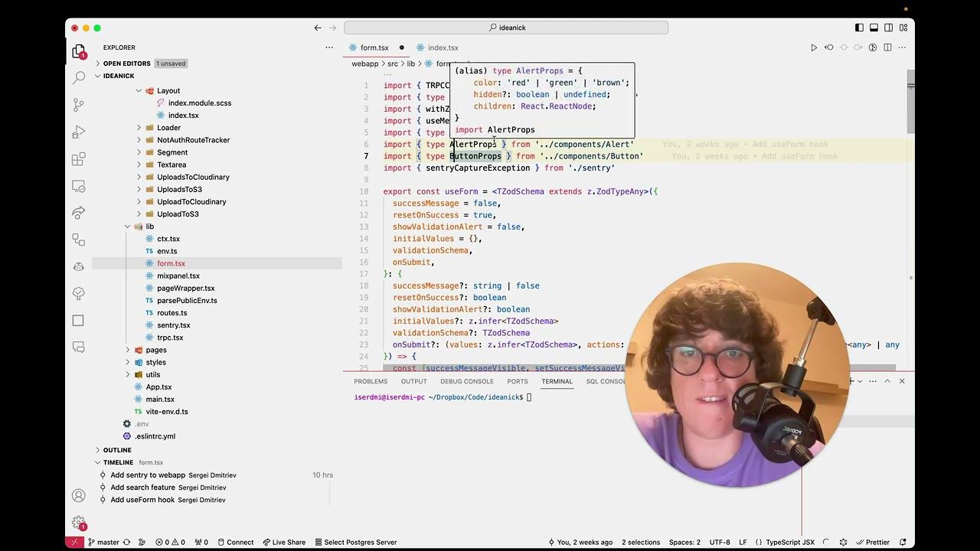This screenshot has height=551, width=980.
Task: Collapse the Layout folder
Action: pyautogui.click(x=217, y=90)
